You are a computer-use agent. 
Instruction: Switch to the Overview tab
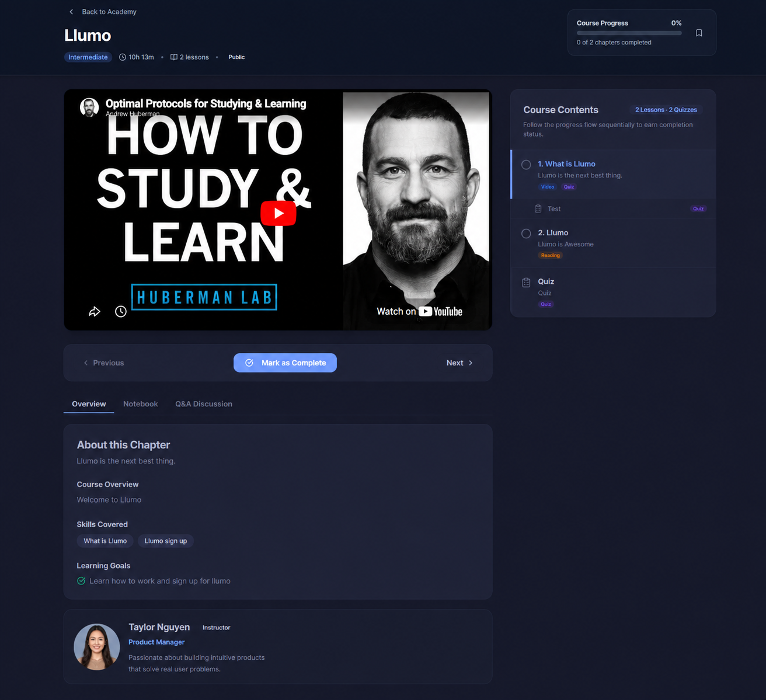point(89,404)
